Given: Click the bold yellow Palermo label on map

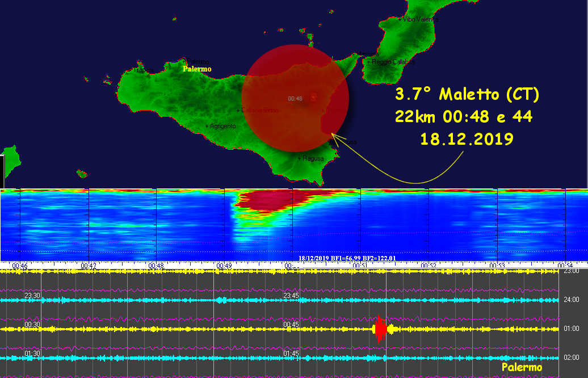Looking at the screenshot, I should click(x=196, y=69).
